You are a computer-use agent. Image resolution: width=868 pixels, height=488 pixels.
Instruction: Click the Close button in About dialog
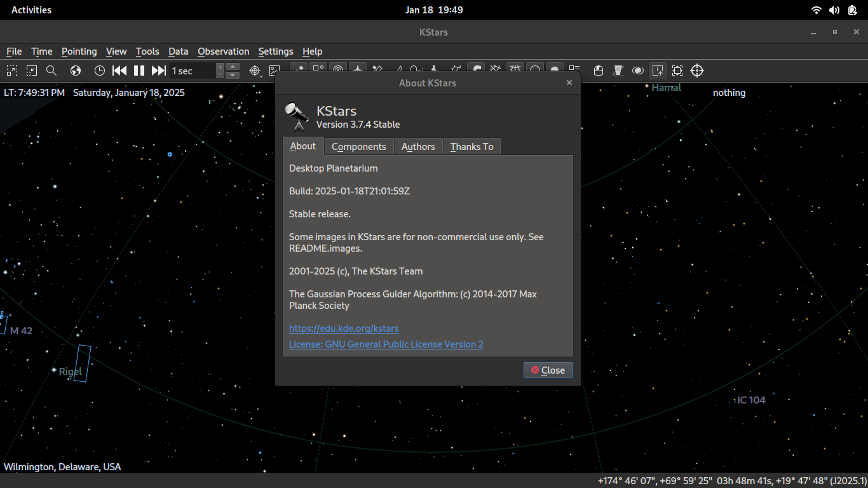click(x=548, y=370)
